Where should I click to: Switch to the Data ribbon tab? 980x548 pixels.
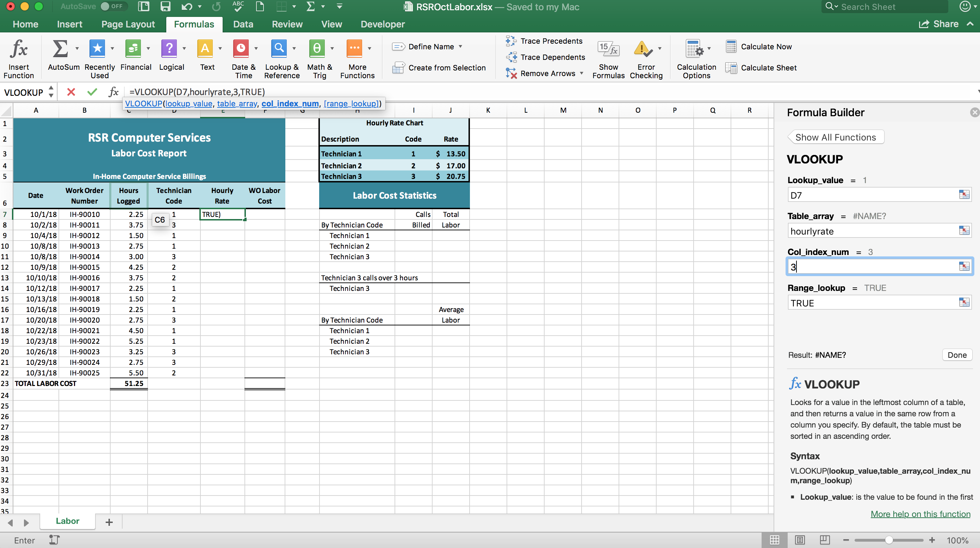pyautogui.click(x=243, y=24)
